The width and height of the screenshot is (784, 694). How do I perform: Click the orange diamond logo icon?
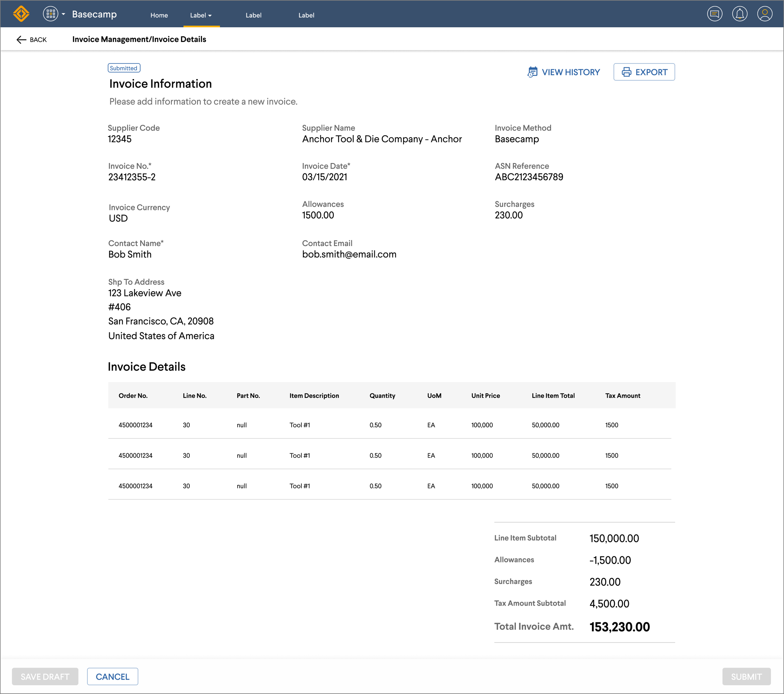(x=21, y=14)
